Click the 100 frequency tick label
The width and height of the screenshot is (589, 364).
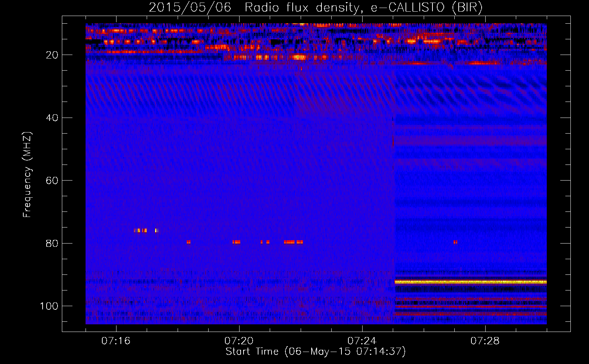[x=49, y=306]
